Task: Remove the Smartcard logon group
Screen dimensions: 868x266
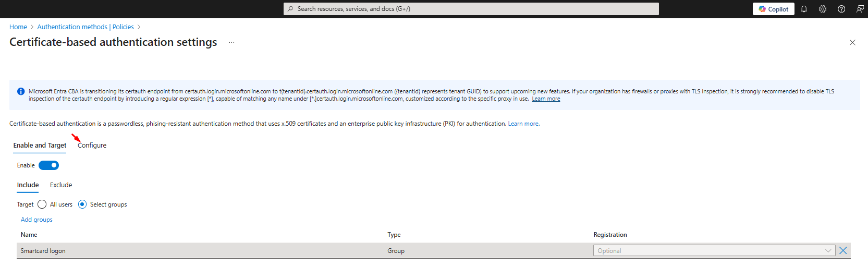Action: 843,251
